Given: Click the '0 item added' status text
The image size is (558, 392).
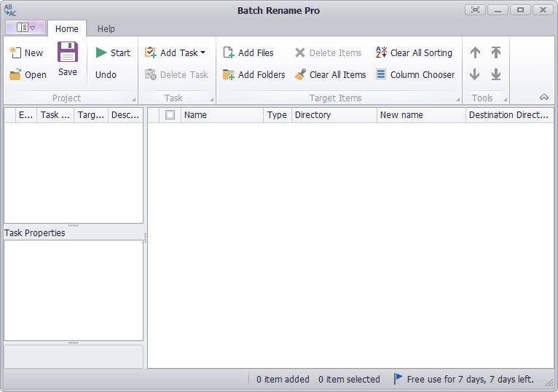Looking at the screenshot, I should [283, 380].
